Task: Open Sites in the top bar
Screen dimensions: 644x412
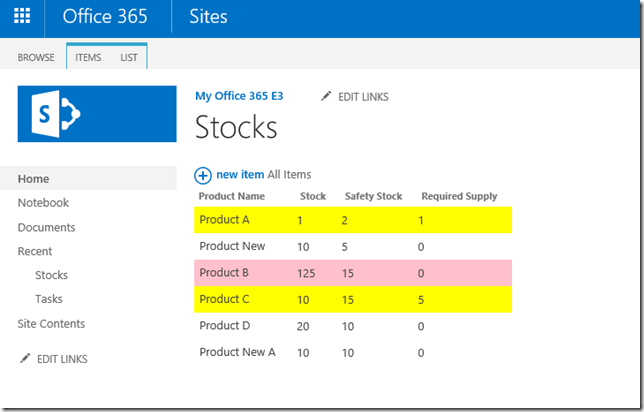Action: coord(209,17)
